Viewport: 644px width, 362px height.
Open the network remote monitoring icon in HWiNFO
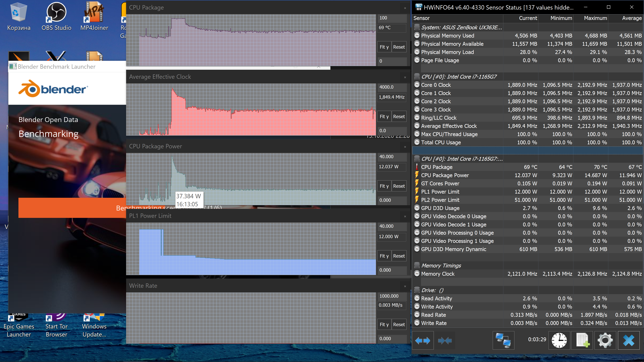503,341
